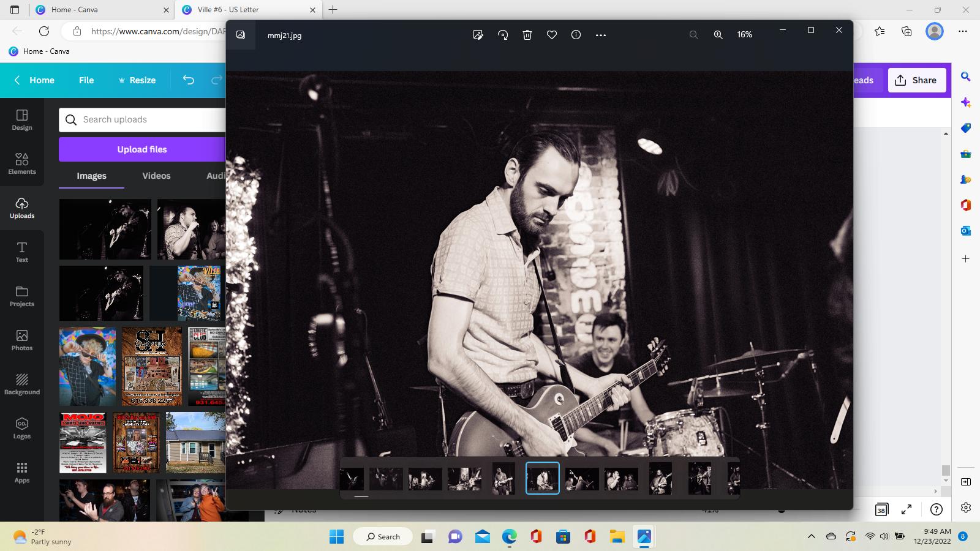Mark the photo as favorite with the heart

(x=552, y=35)
